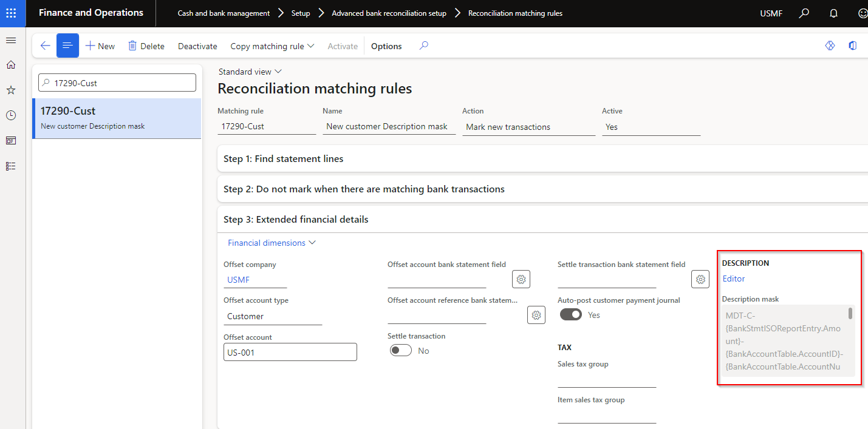This screenshot has width=868, height=429.
Task: Open settings gear for Offset account bank statement field
Action: tap(521, 279)
